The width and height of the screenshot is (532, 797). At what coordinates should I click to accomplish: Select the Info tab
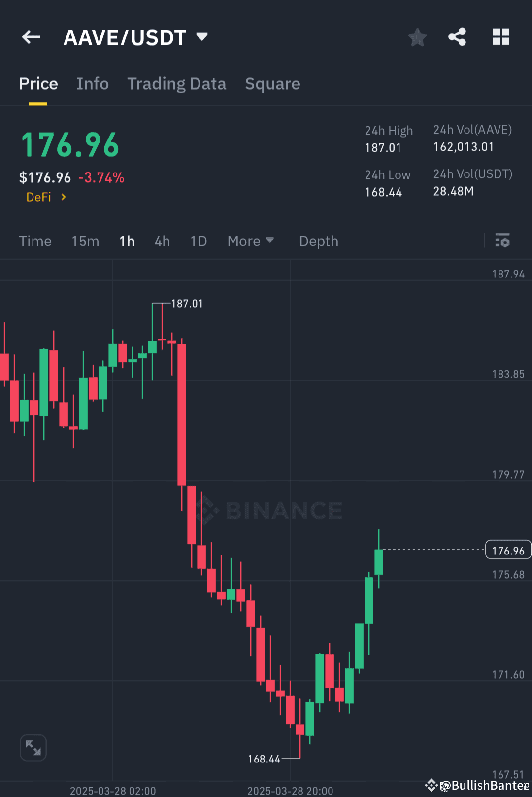[x=93, y=84]
